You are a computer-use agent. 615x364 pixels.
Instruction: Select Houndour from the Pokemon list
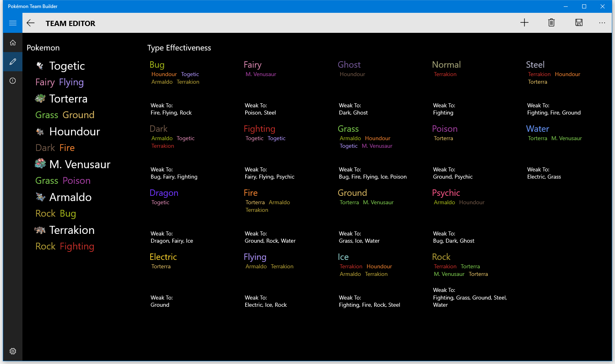coord(74,131)
